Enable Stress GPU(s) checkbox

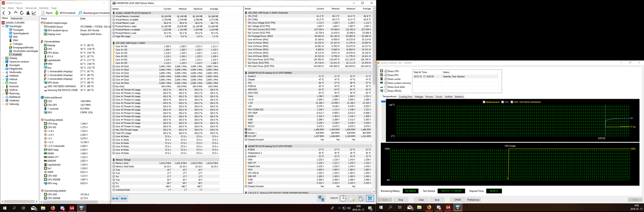tap(386, 91)
